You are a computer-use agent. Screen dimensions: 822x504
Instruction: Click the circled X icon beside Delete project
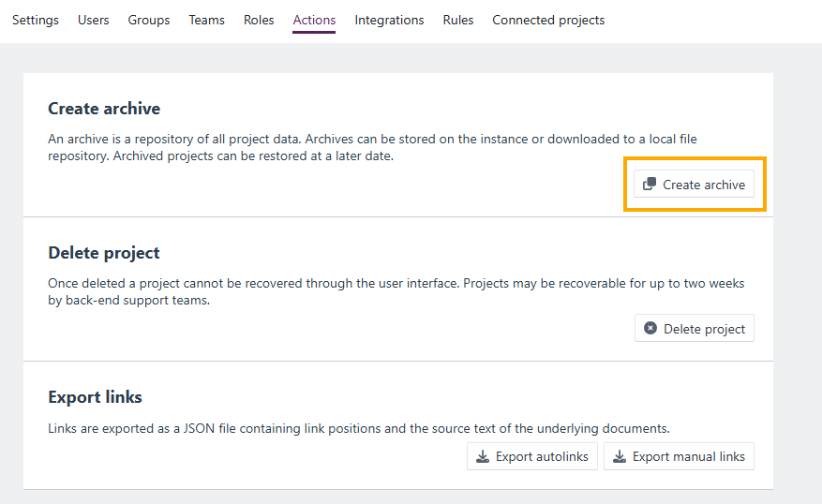tap(650, 328)
